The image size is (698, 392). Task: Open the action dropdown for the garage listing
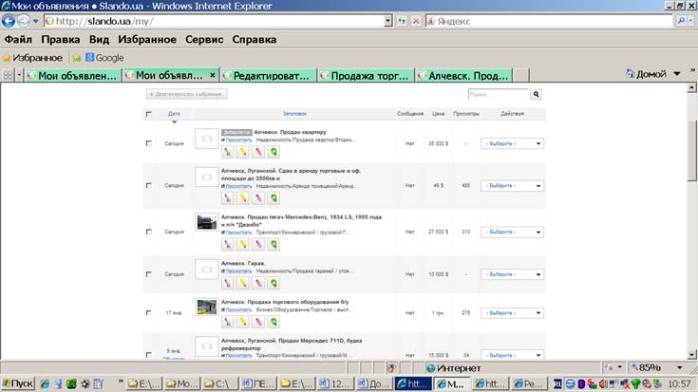click(x=512, y=275)
